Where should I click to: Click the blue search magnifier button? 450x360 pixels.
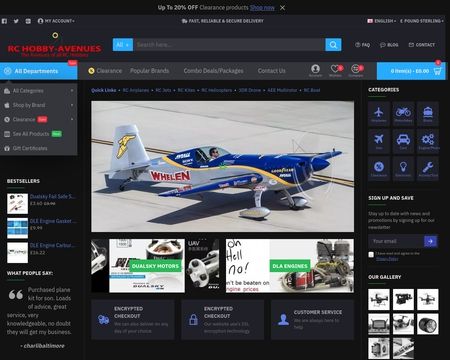333,45
